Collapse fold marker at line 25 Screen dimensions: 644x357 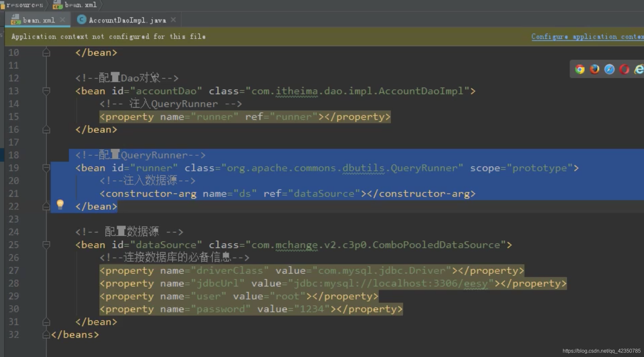coord(46,245)
